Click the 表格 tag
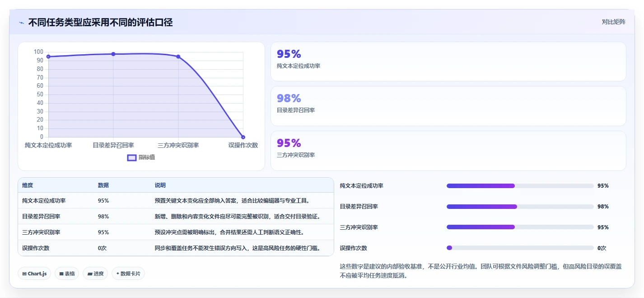 tap(67, 274)
